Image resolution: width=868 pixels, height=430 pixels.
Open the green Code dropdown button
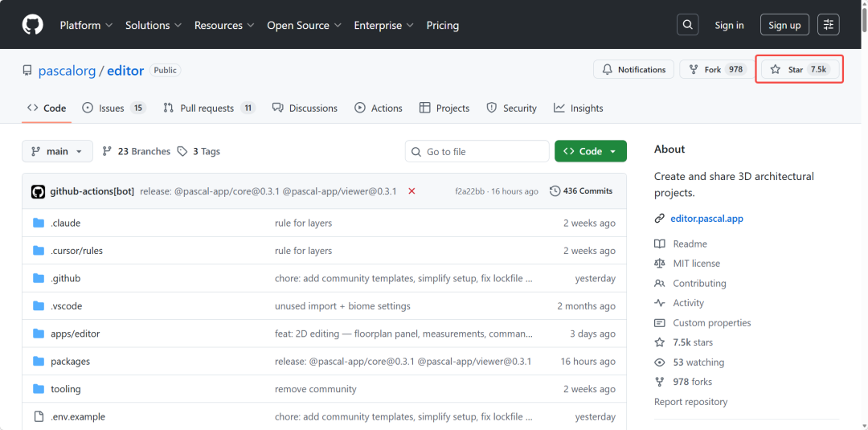click(591, 151)
